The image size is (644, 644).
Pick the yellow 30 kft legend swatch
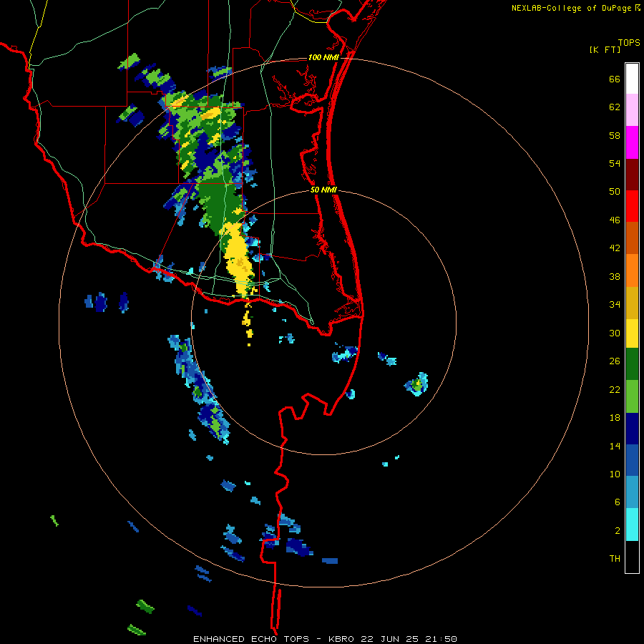[x=632, y=333]
